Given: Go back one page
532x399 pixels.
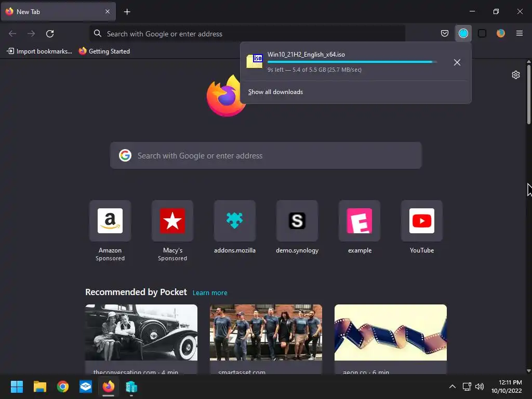Looking at the screenshot, I should point(12,34).
